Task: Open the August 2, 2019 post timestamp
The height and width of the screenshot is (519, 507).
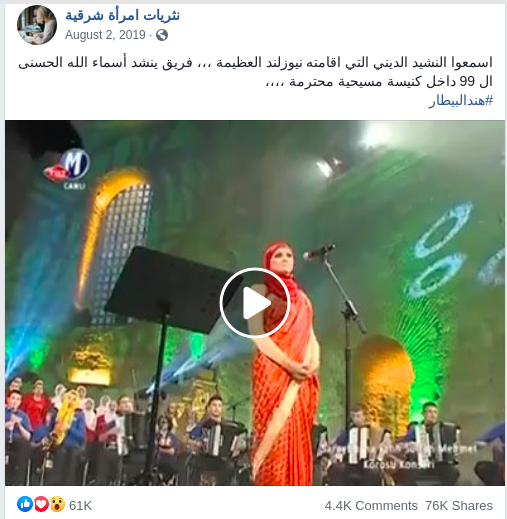Action: click(x=105, y=35)
